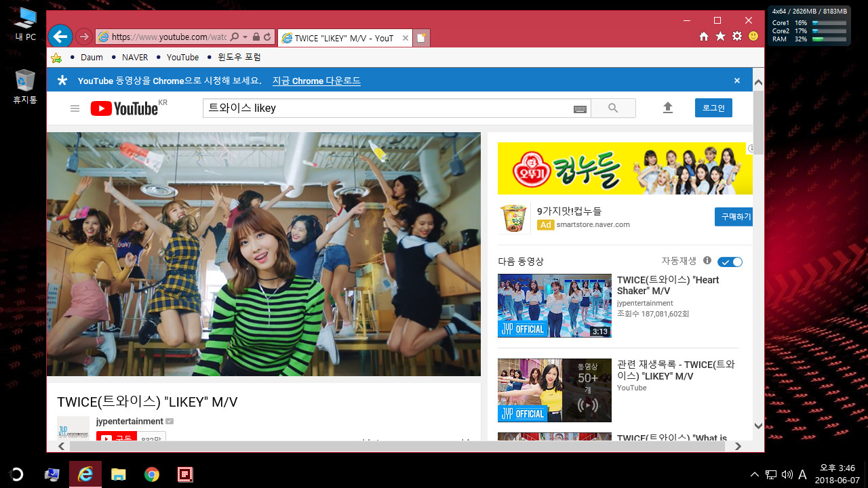Open the computer icon next to Start on taskbar
Viewport: 868px width, 488px height.
pos(52,474)
